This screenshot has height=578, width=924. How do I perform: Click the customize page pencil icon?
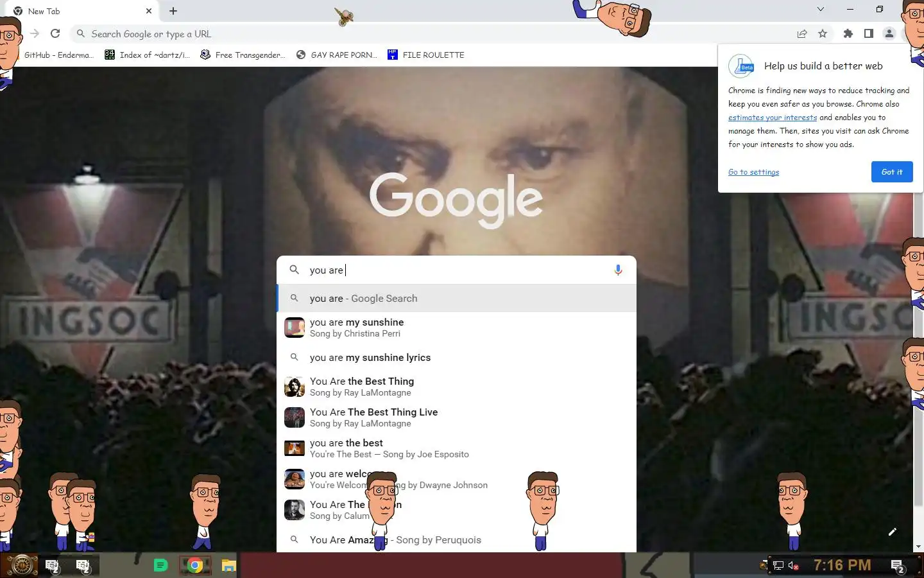click(892, 532)
